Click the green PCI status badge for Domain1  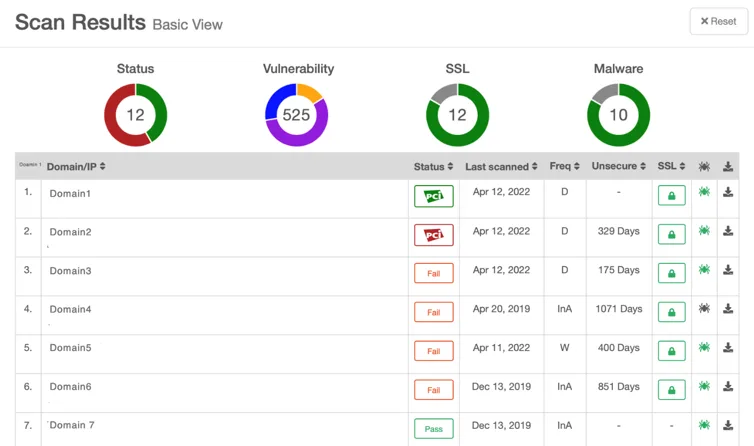(433, 196)
